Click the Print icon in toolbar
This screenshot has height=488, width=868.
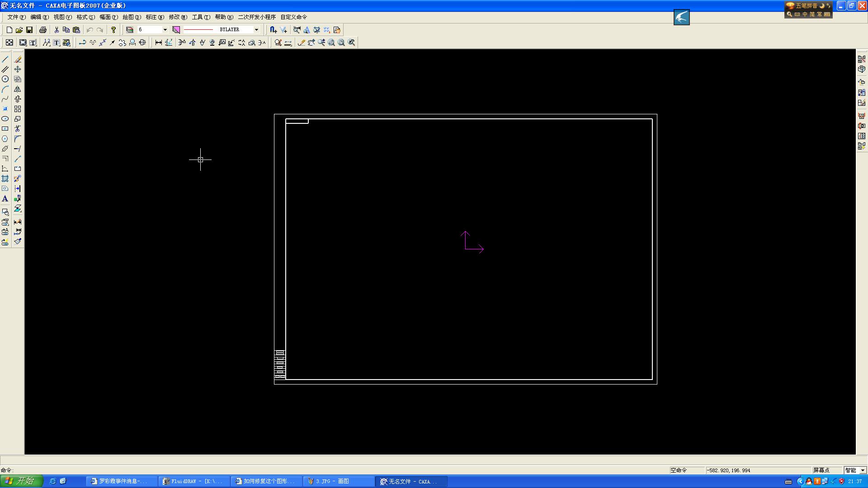tap(43, 30)
